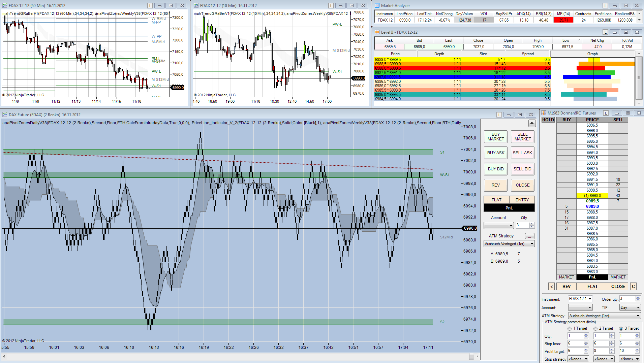Screen dimensions: 644x363
Task: Open the Chart Trader Account dropdown
Action: 499,225
